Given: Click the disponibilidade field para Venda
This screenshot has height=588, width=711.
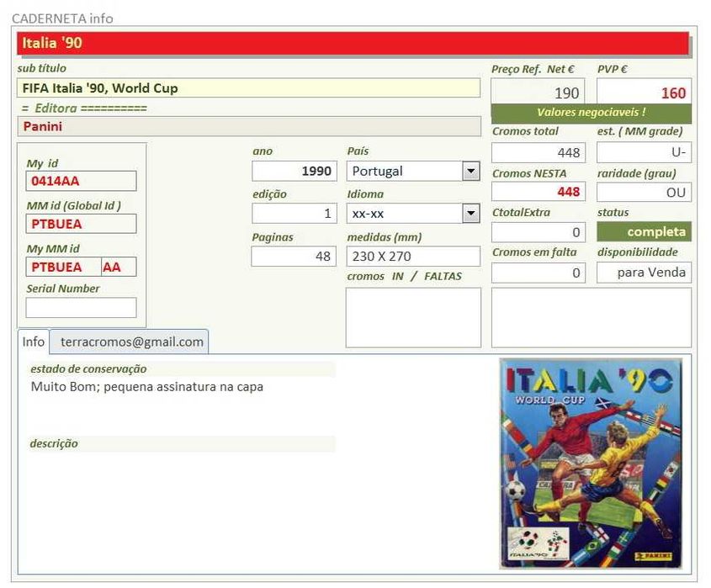Looking at the screenshot, I should click(x=644, y=273).
